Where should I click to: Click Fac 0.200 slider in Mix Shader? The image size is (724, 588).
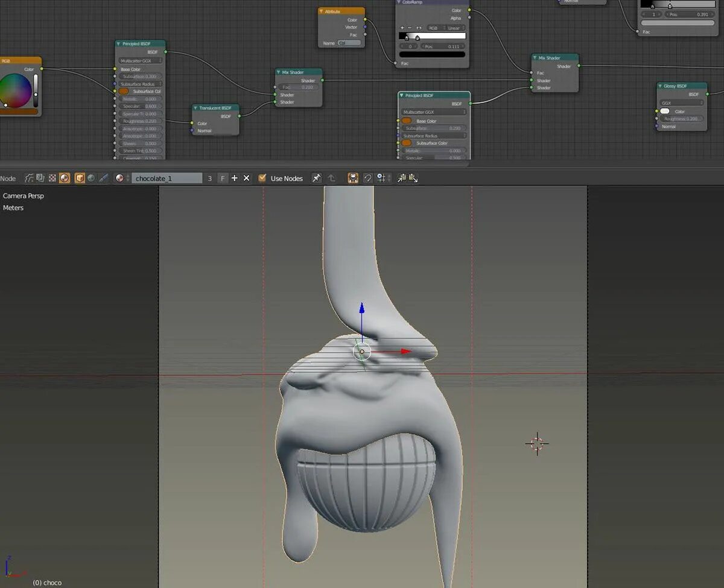tap(299, 87)
